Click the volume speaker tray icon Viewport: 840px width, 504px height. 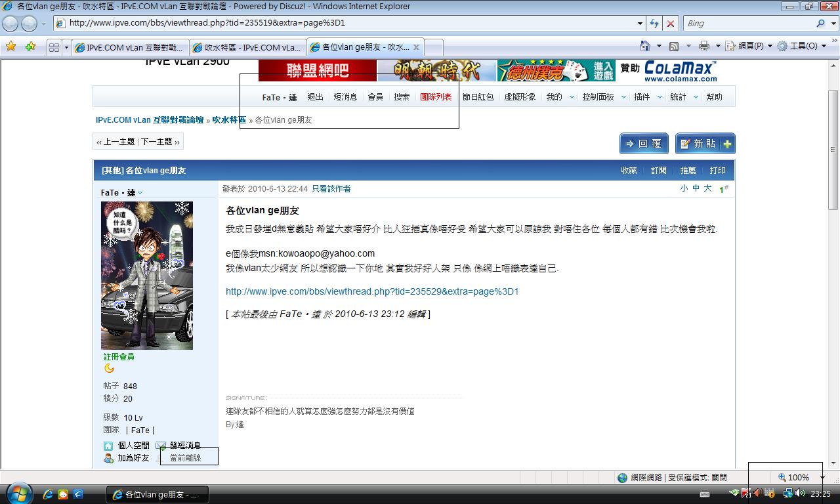[x=799, y=493]
